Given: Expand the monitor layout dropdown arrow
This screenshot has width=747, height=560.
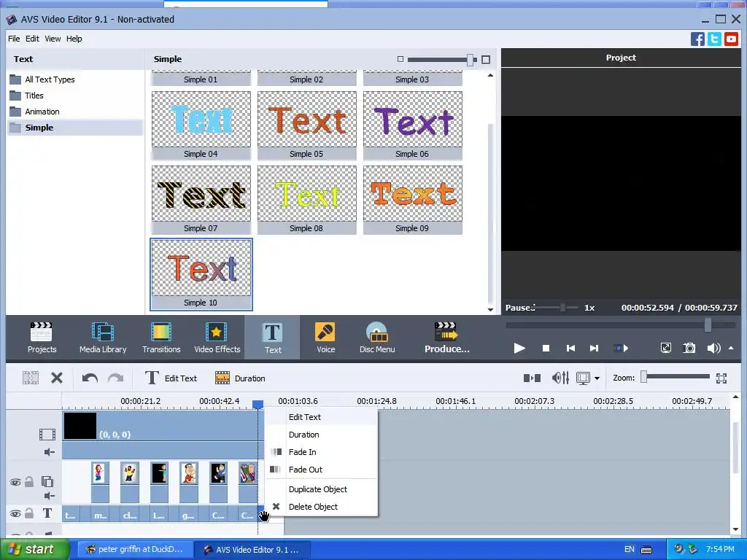Looking at the screenshot, I should (597, 378).
